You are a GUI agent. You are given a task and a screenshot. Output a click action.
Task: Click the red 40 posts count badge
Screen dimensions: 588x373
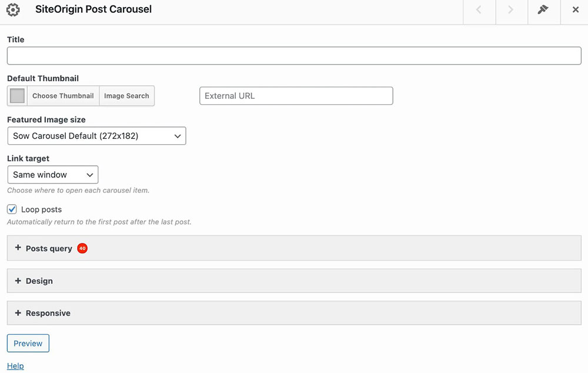click(82, 248)
